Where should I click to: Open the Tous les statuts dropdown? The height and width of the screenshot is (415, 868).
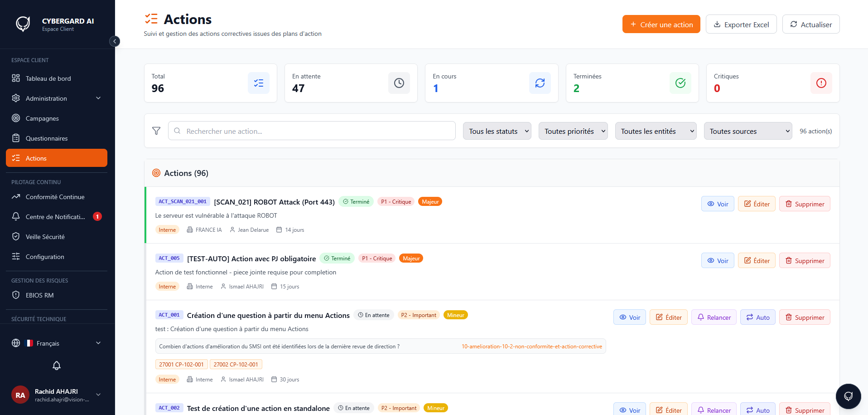pyautogui.click(x=497, y=131)
